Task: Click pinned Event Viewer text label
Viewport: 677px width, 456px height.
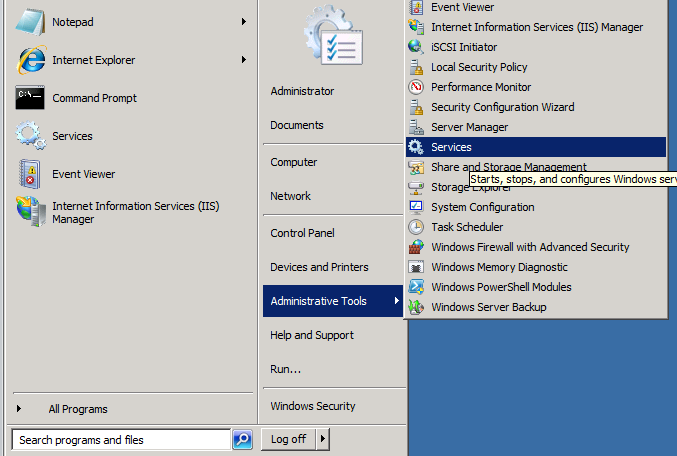Action: [83, 174]
